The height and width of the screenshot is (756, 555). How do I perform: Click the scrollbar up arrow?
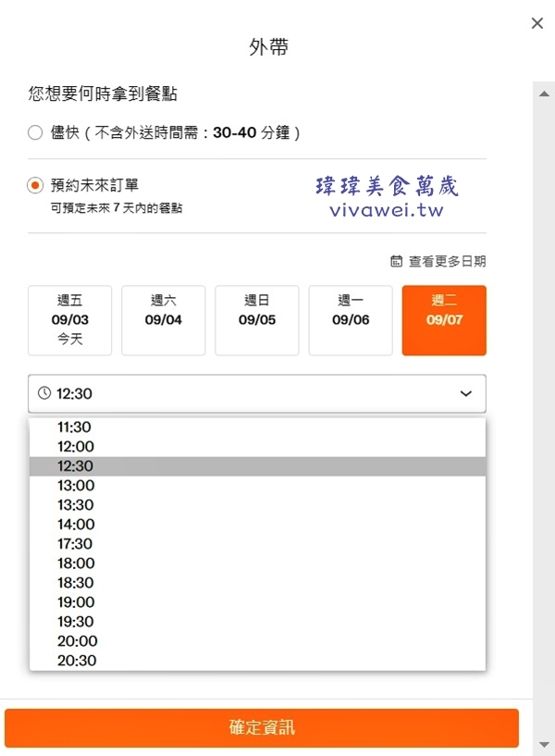[x=544, y=90]
